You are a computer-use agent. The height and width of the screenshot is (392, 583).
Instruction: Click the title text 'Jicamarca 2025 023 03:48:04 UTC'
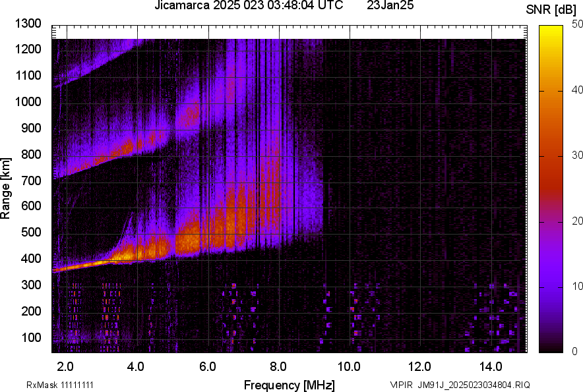[249, 5]
